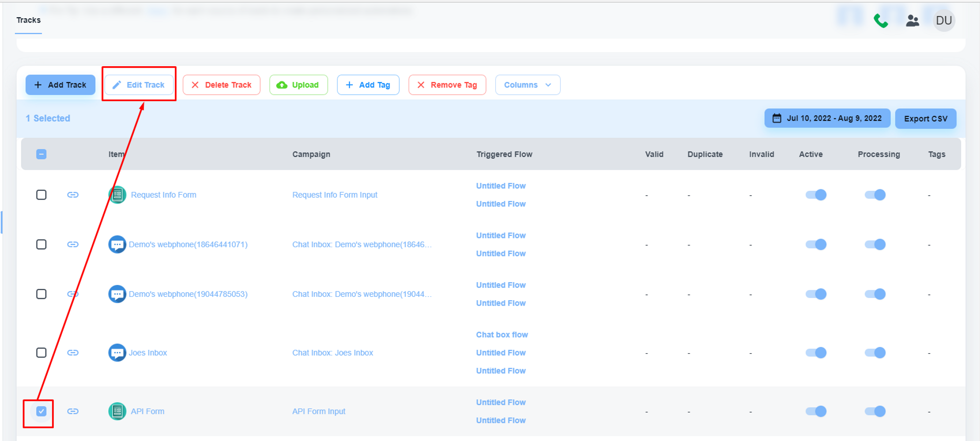
Task: Uncheck the API Form row checkbox
Action: click(x=42, y=411)
